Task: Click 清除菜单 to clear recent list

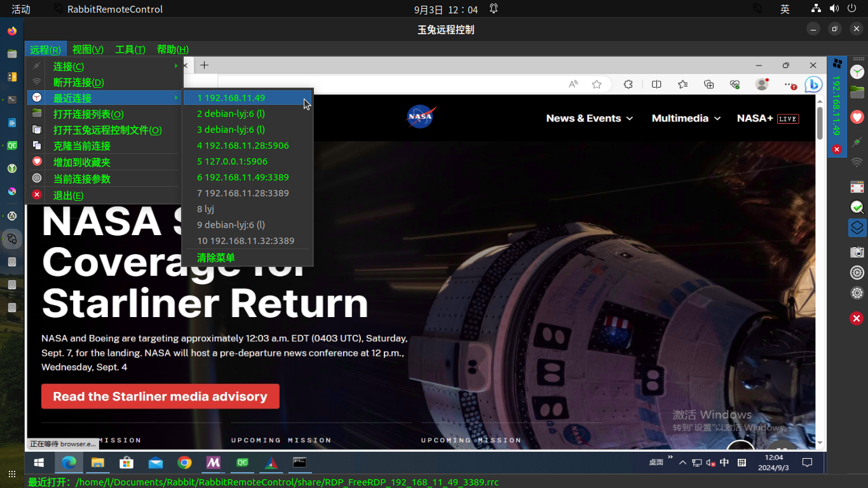Action: click(216, 257)
